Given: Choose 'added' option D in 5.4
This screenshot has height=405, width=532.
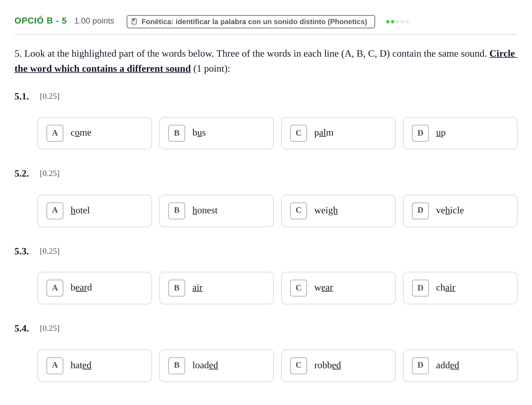Looking at the screenshot, I should pos(460,366).
